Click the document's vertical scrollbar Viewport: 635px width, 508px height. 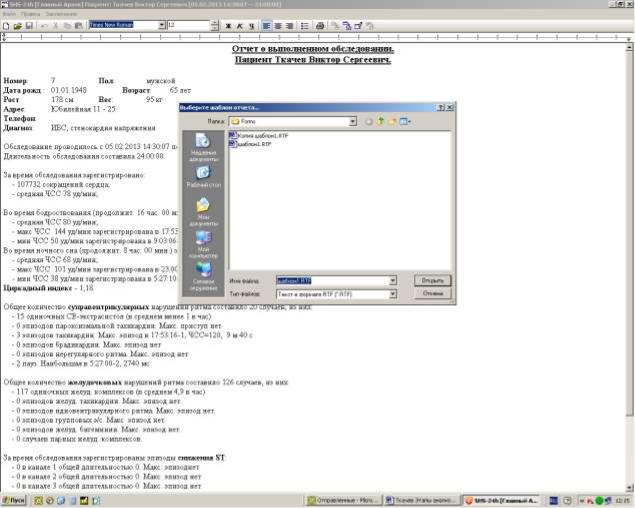[x=629, y=267]
